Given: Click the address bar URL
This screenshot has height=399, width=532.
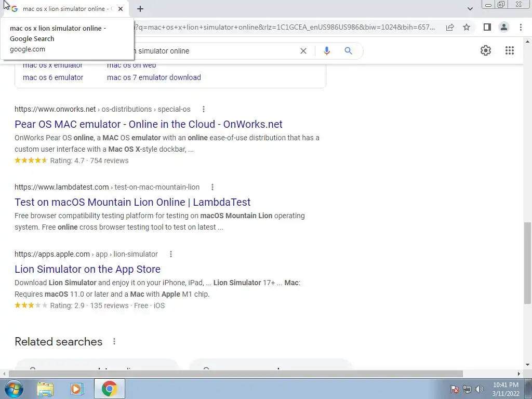Looking at the screenshot, I should pos(285,27).
